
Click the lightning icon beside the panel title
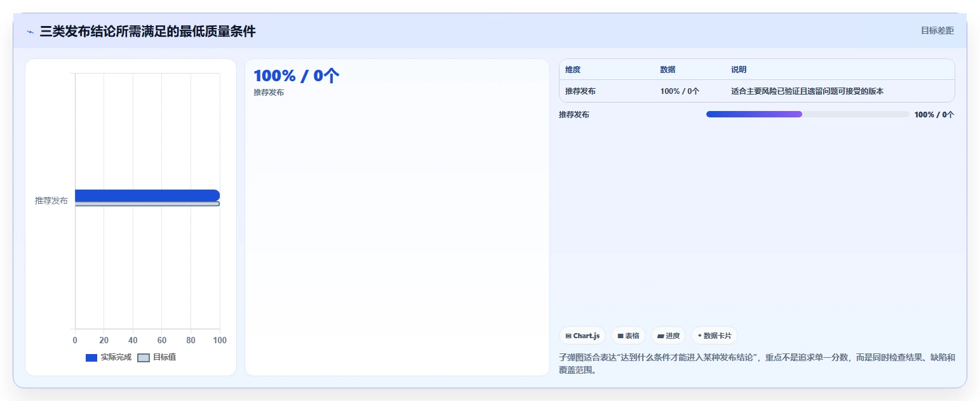[30, 32]
